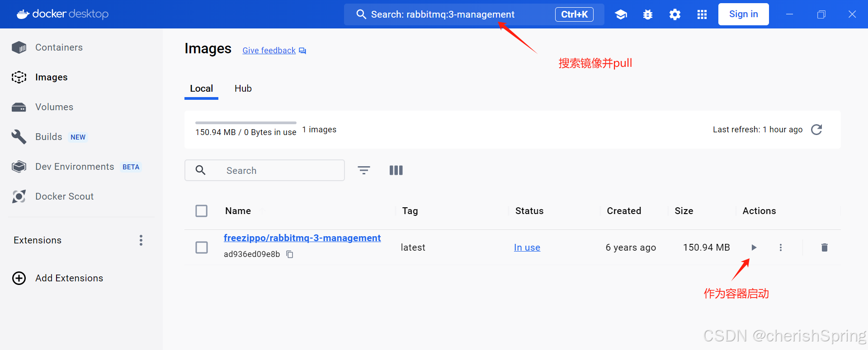Click the 'ad936ed09e8b' image ID text

pos(252,254)
